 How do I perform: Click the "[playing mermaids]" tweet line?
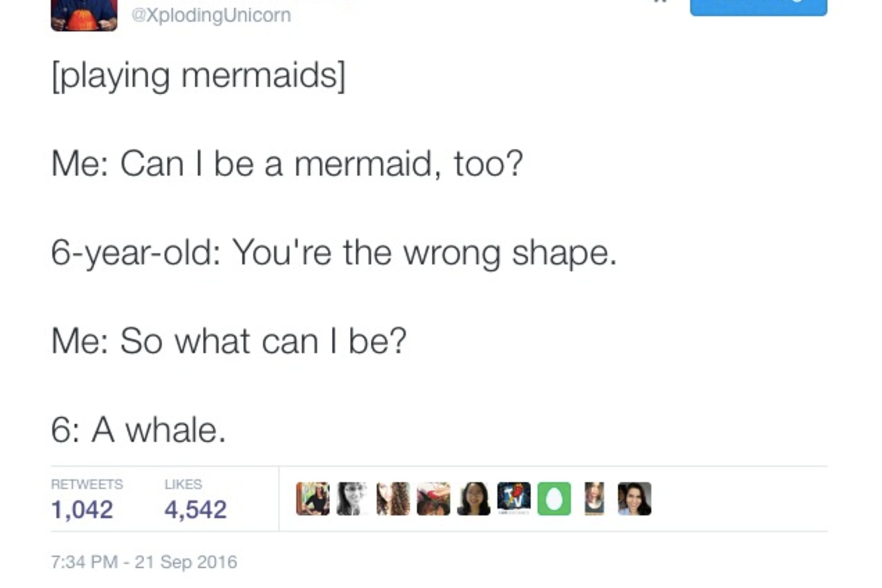click(198, 76)
